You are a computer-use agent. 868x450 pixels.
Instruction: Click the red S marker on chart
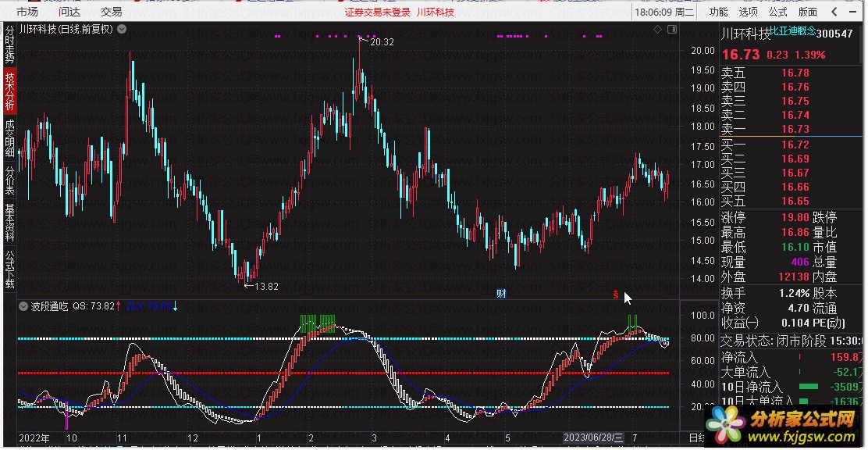[616, 295]
